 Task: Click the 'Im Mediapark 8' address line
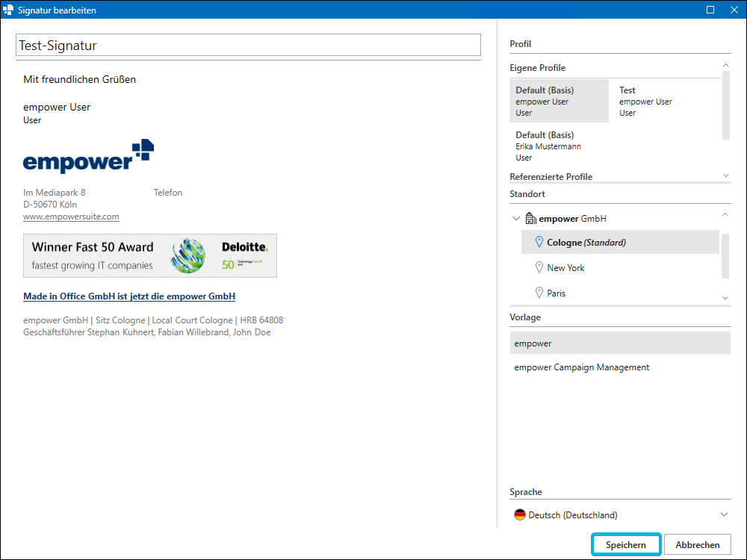(x=55, y=193)
